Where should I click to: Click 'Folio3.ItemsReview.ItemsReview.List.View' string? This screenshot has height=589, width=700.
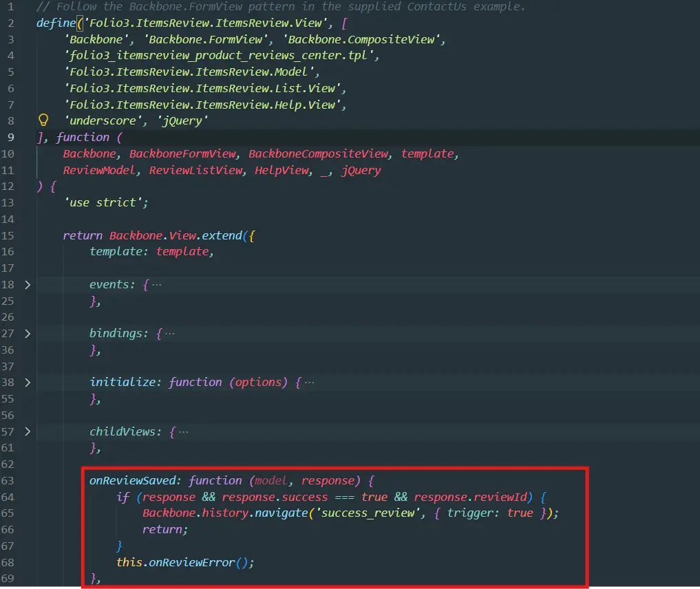click(x=204, y=89)
